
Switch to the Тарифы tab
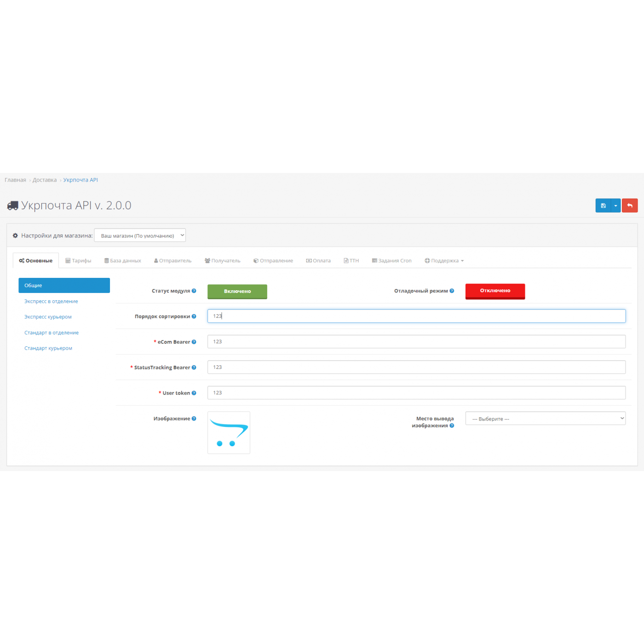[x=78, y=261]
